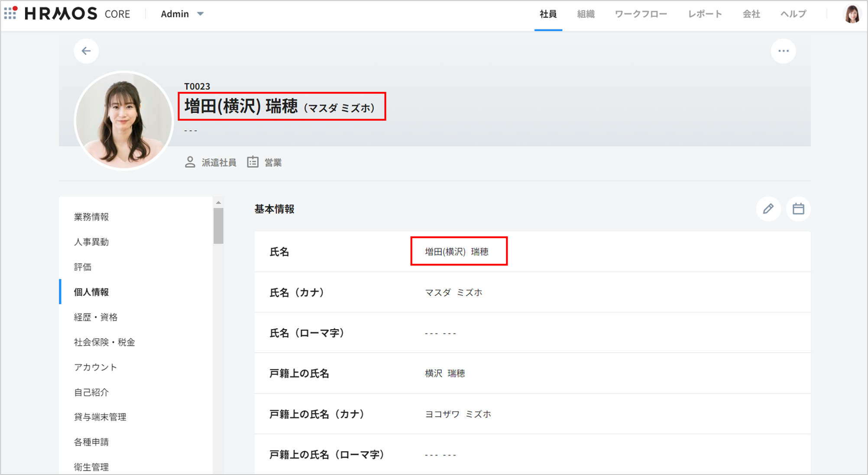Click the ヘルプ link
The width and height of the screenshot is (868, 475).
click(793, 14)
